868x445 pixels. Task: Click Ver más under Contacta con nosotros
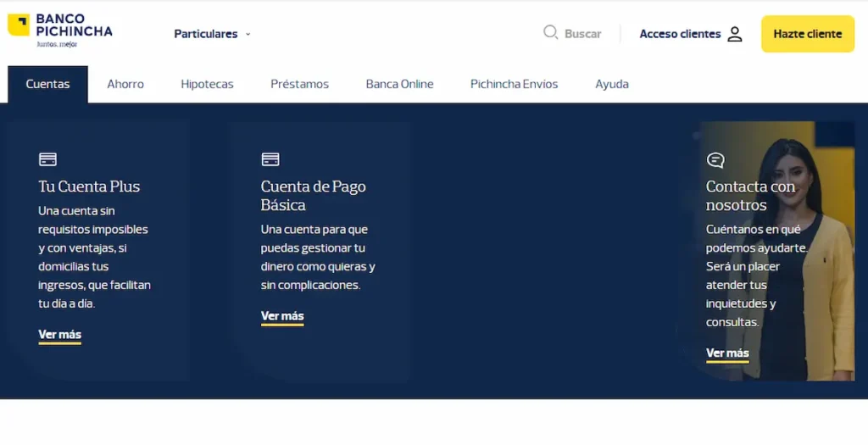(727, 353)
